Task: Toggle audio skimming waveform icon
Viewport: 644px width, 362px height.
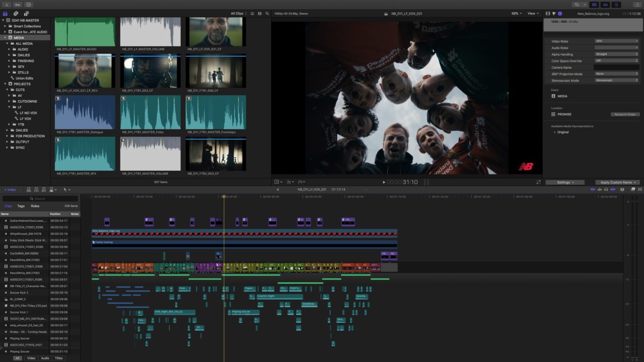Action: (599, 189)
